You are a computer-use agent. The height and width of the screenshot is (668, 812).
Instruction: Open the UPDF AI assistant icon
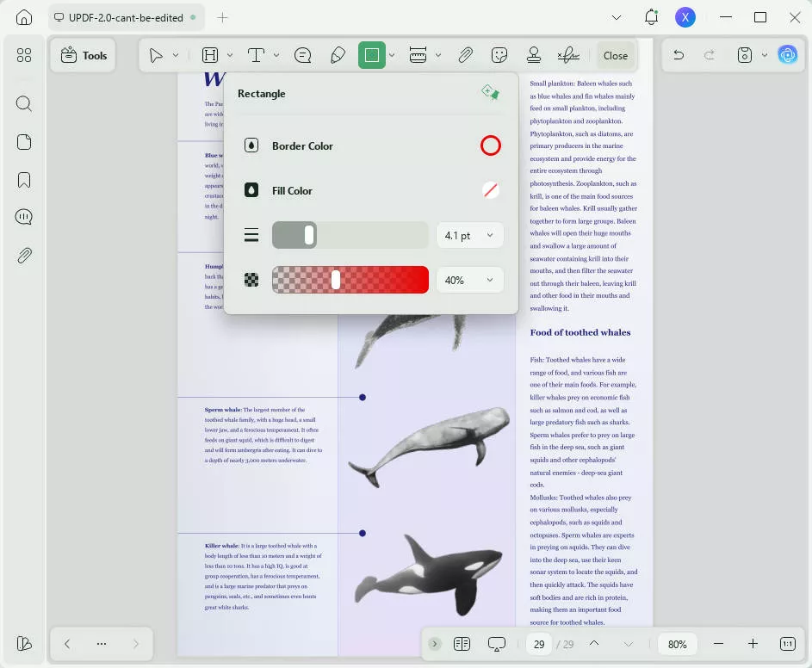pos(787,55)
